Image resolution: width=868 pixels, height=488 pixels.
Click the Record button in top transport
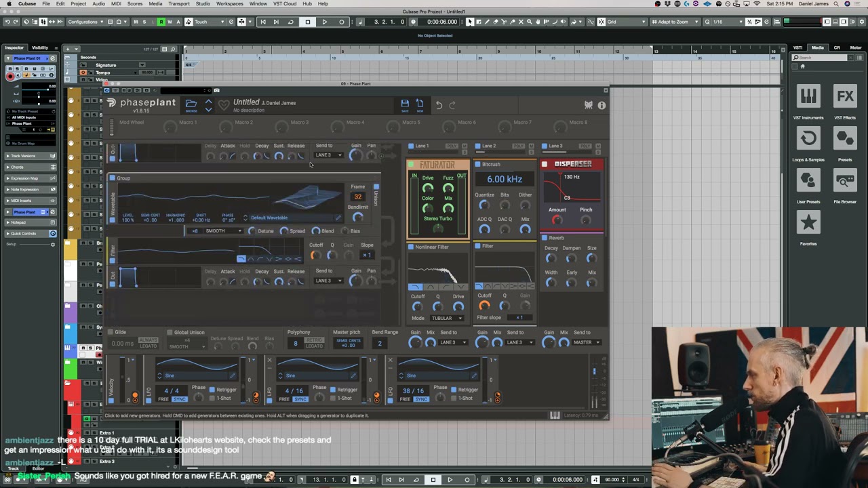(341, 22)
